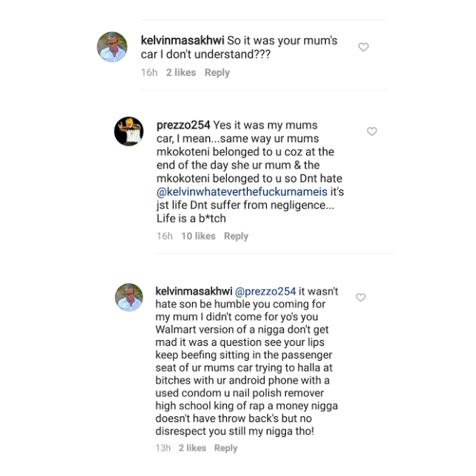The height and width of the screenshot is (476, 476).
Task: Click the 13h timestamp on last comment
Action: coord(163,448)
